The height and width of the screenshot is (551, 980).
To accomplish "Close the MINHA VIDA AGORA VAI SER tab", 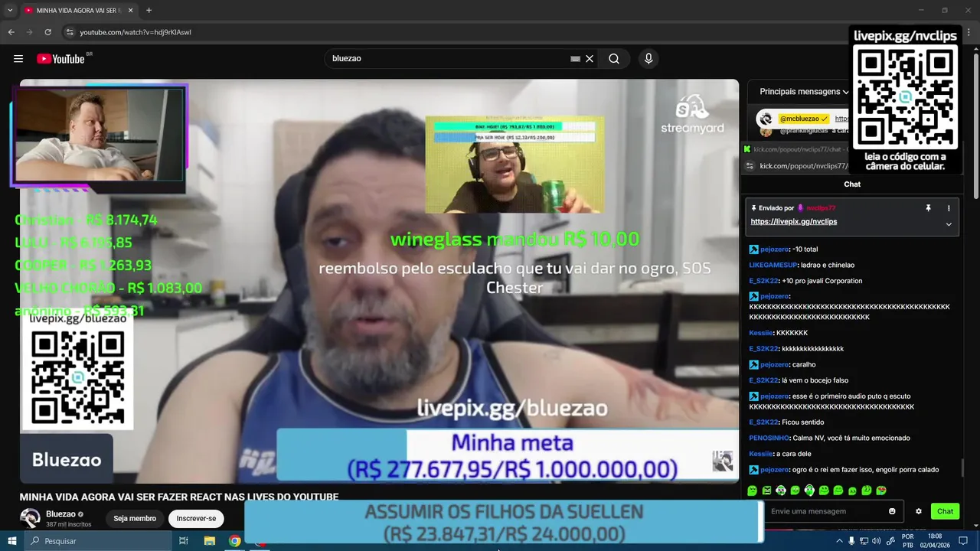I will (130, 10).
